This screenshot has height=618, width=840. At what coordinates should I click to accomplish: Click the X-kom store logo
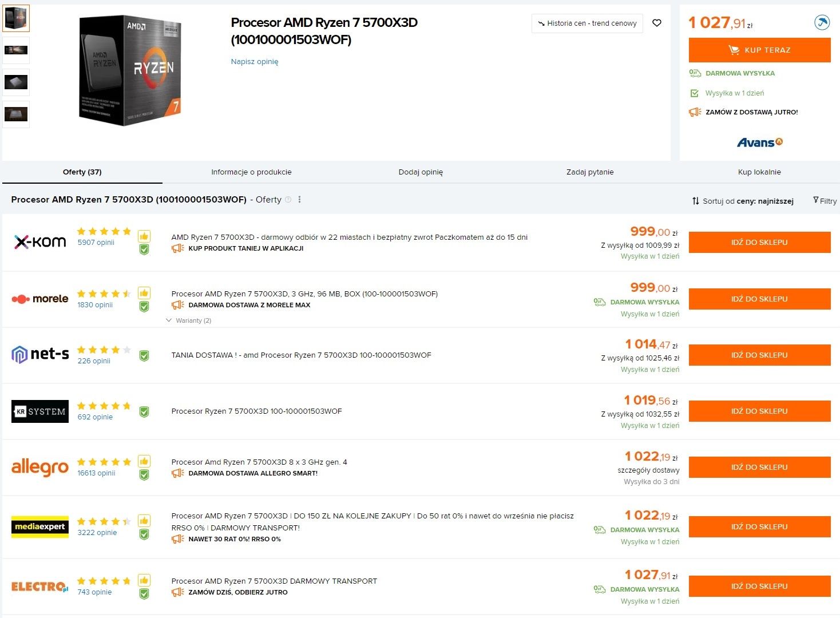[40, 242]
